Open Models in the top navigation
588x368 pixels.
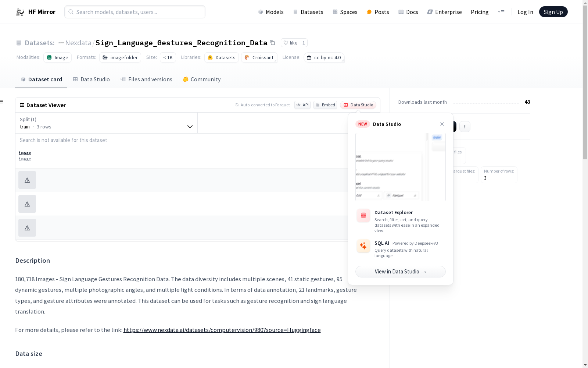coord(271,12)
